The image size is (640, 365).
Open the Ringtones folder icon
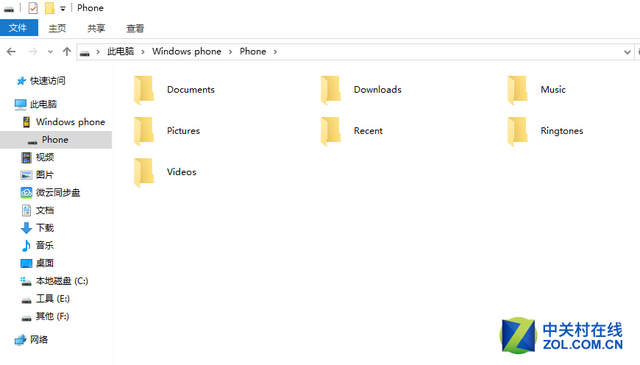point(518,131)
